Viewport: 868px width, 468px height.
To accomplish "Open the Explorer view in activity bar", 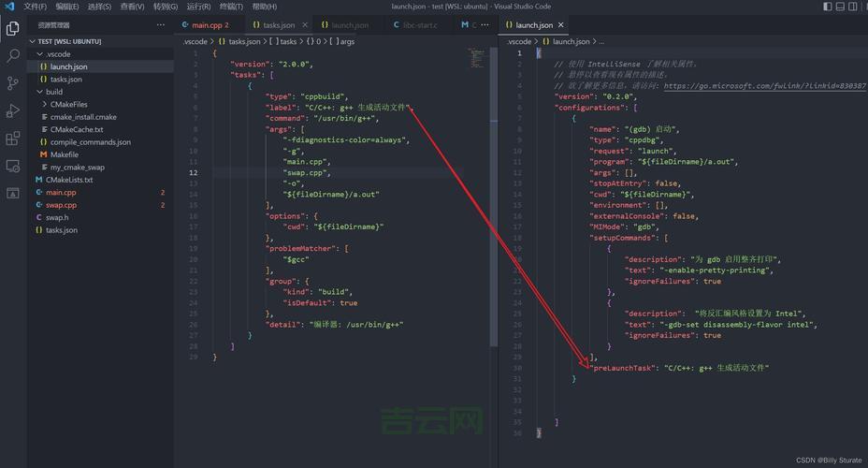I will pos(13,28).
